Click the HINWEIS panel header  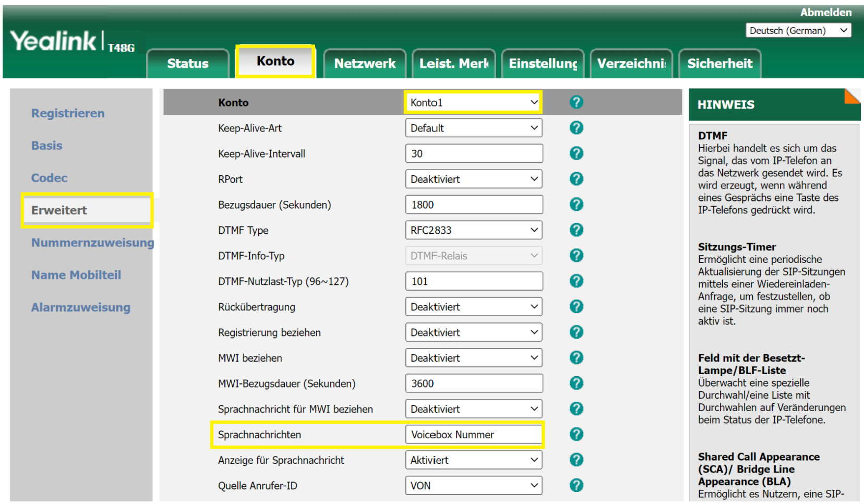click(774, 104)
